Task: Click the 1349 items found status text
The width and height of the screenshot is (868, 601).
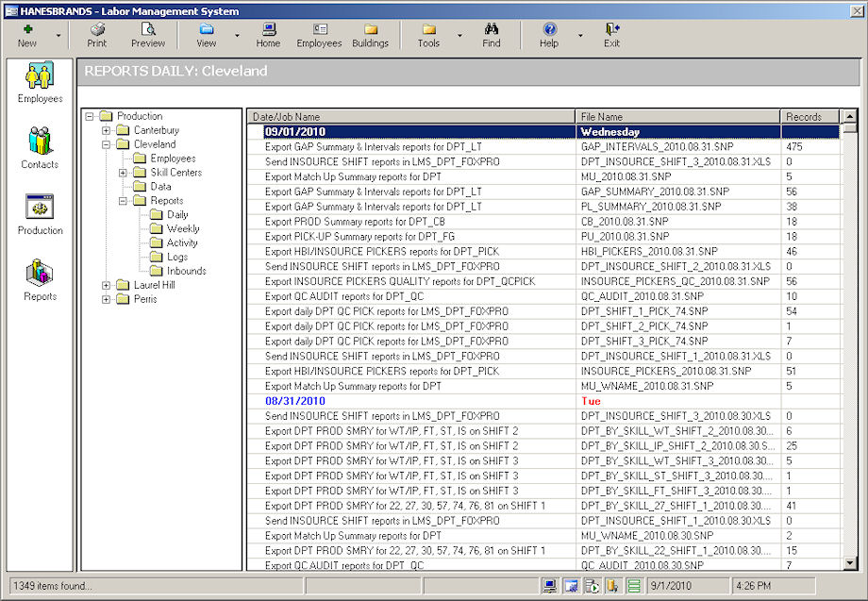Action: point(53,586)
